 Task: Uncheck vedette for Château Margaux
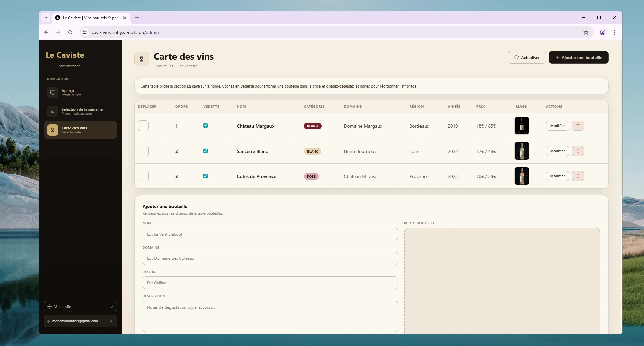pos(205,125)
